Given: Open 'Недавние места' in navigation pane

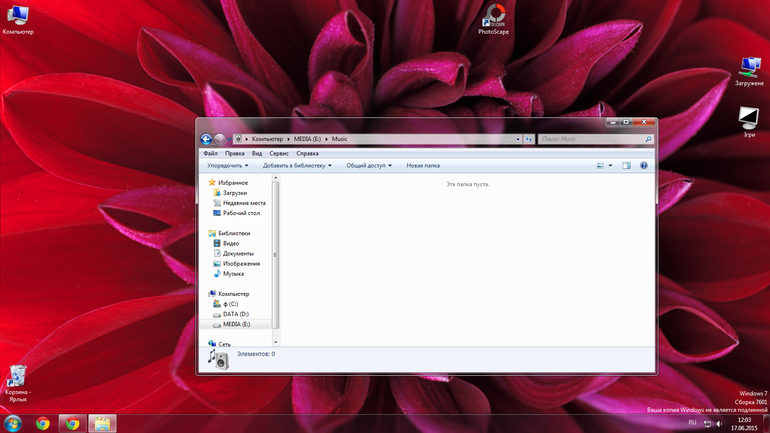Looking at the screenshot, I should point(244,203).
